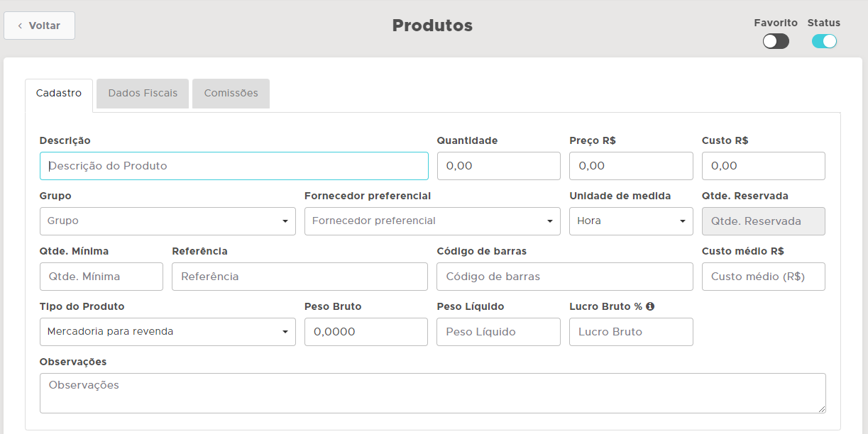Expand Fornecedor preferencial dropdown
Screen dimensions: 868x434
(x=432, y=221)
